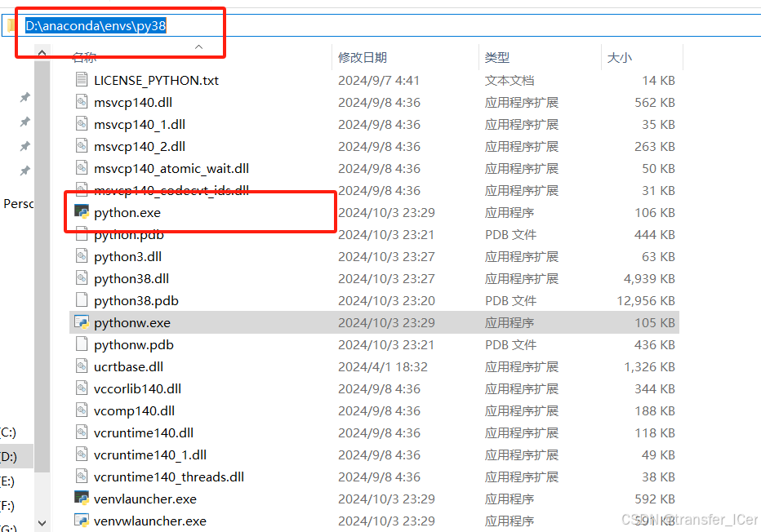Click the yellow folder icon beside the address bar
Image resolution: width=761 pixels, height=532 pixels.
tap(9, 24)
